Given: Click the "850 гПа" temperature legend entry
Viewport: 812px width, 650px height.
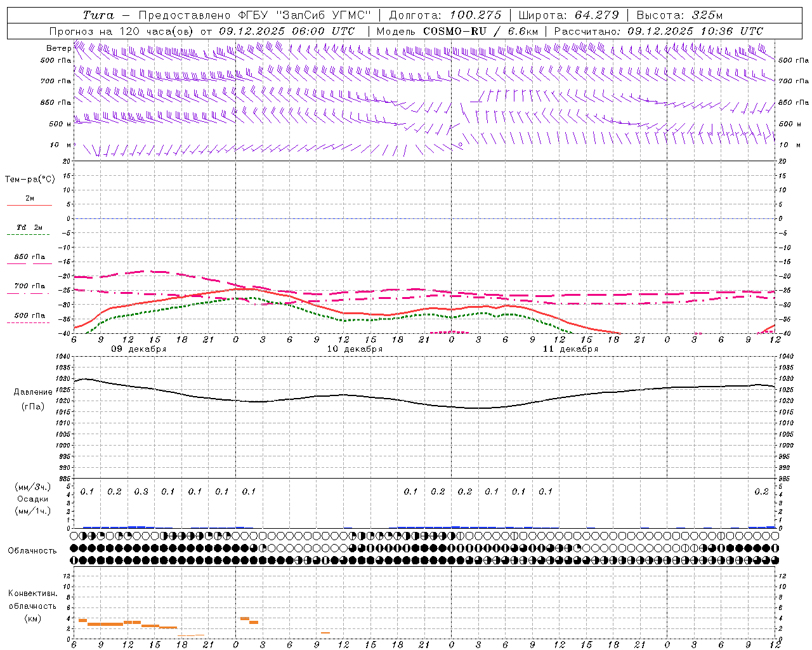Looking at the screenshot, I should coord(30,257).
